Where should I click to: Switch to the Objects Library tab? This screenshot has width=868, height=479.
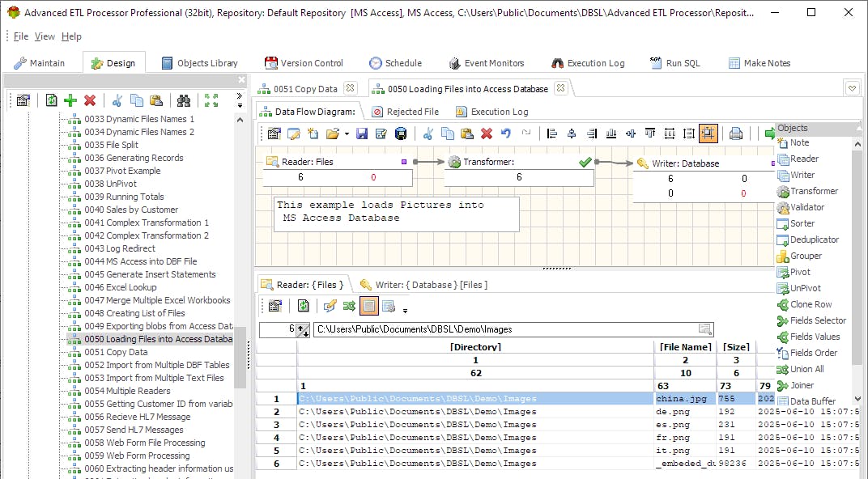(x=199, y=63)
